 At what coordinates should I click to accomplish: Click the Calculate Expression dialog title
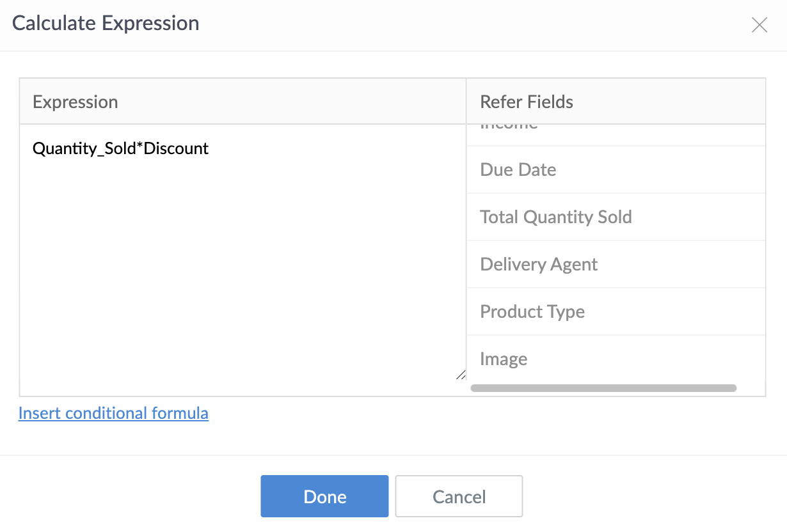click(106, 24)
